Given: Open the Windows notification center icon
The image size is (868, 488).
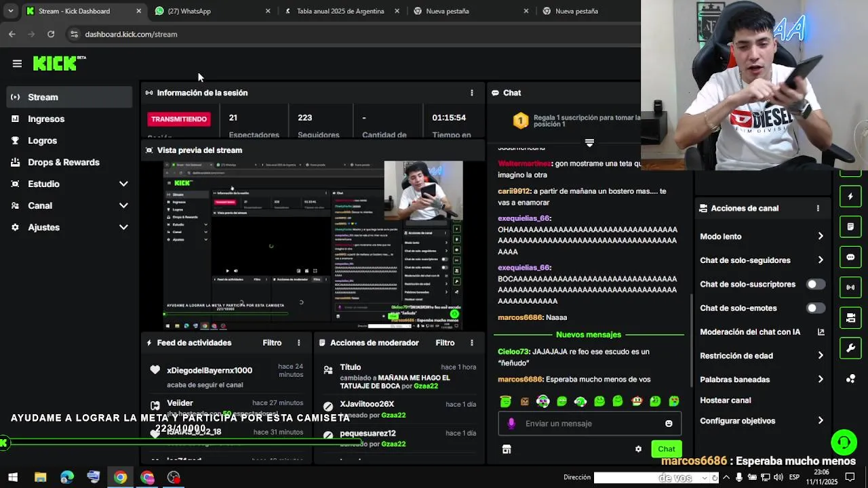Looking at the screenshot, I should pyautogui.click(x=850, y=477).
